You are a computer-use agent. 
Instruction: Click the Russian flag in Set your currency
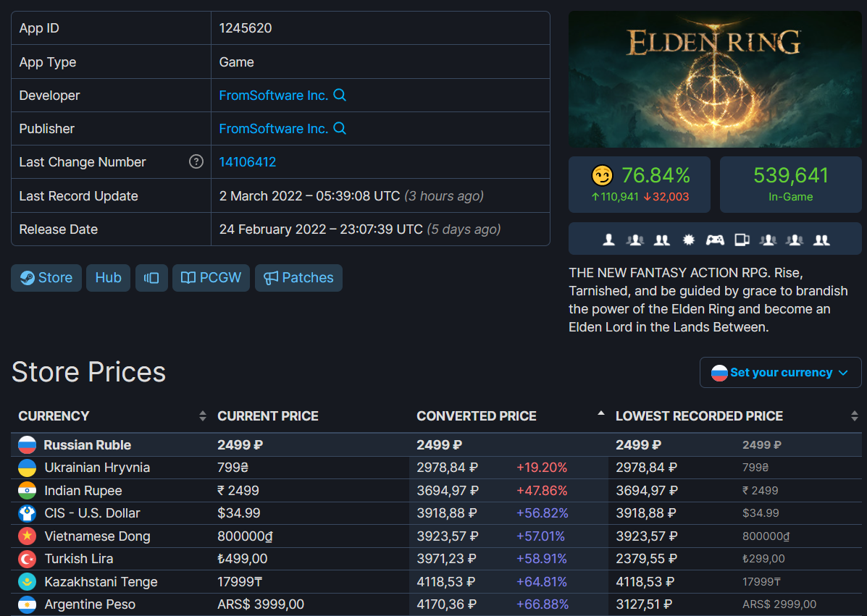coord(719,373)
